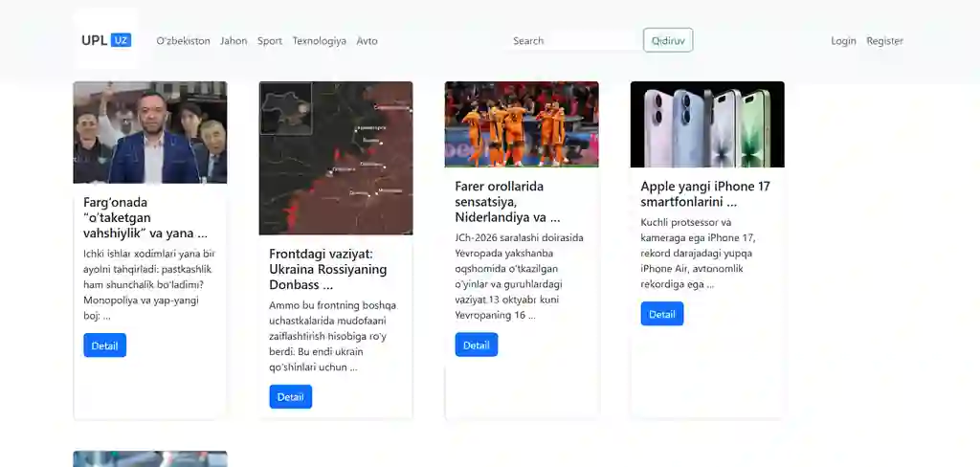Click the Apple yangi iPhone 17 headline
This screenshot has width=980, height=467.
(705, 194)
